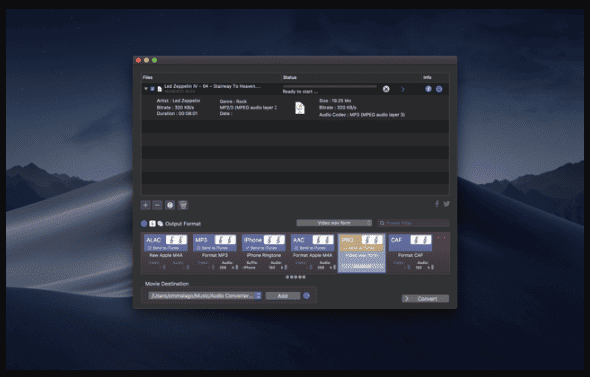Image resolution: width=590 pixels, height=377 pixels.
Task: Adjust the CAF preset audio bitrate stepper
Action: [432, 268]
